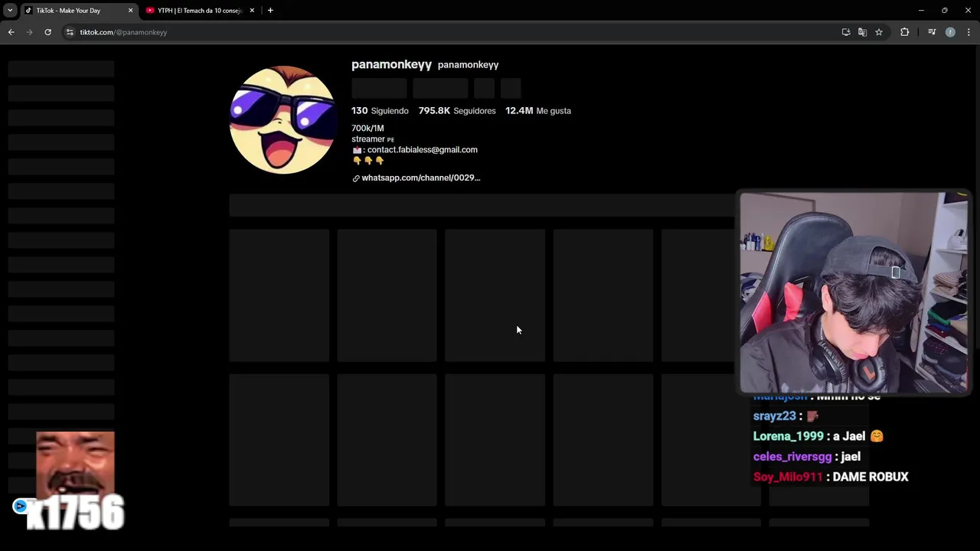Open the whatsapp.com/channel link
Screen dimensions: 980x551
coord(421,178)
